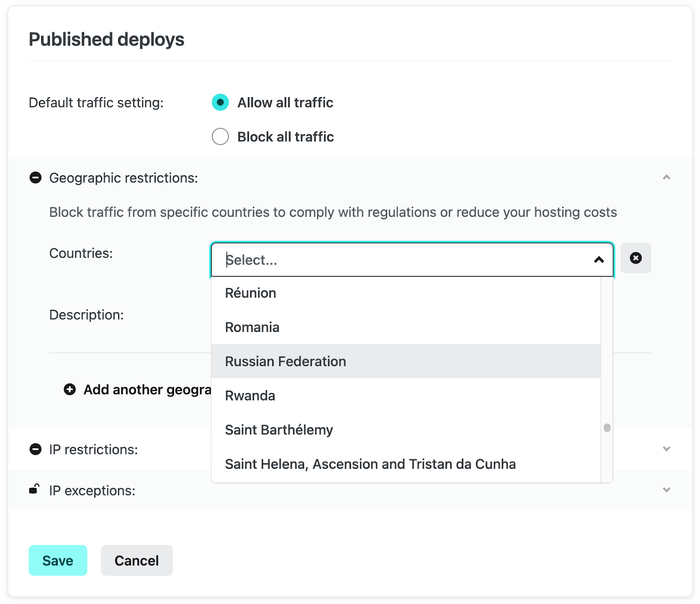Screen dimensions: 700x604
Task: Click into the Countries Select search field
Action: 394,260
